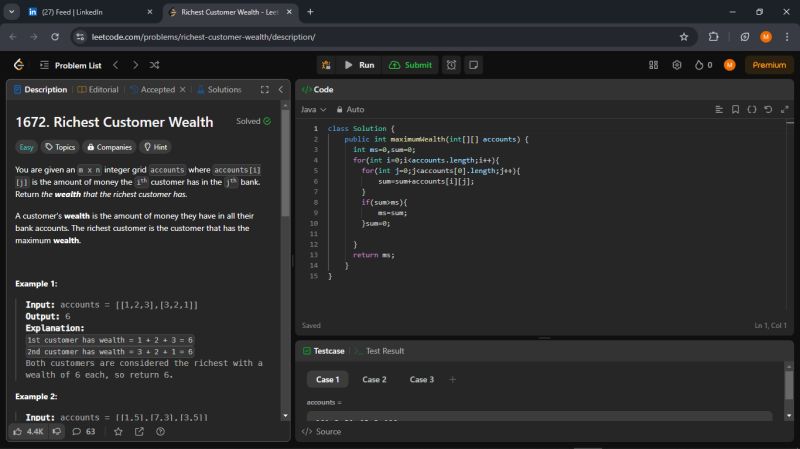Open browser extensions puzzle icon
Screen dimensions: 800x449
(713, 37)
